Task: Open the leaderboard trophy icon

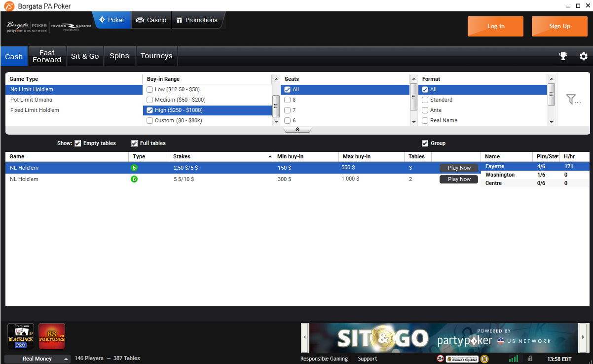Action: (x=563, y=56)
